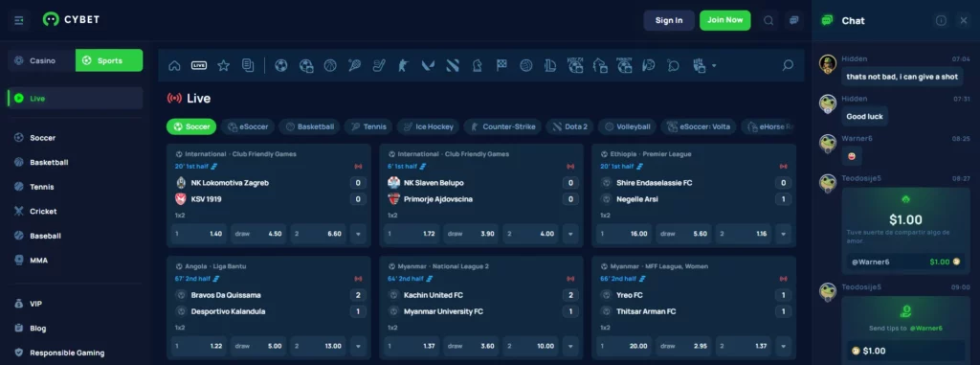
Task: Open Soccer in the left sidebar
Action: coord(76,138)
